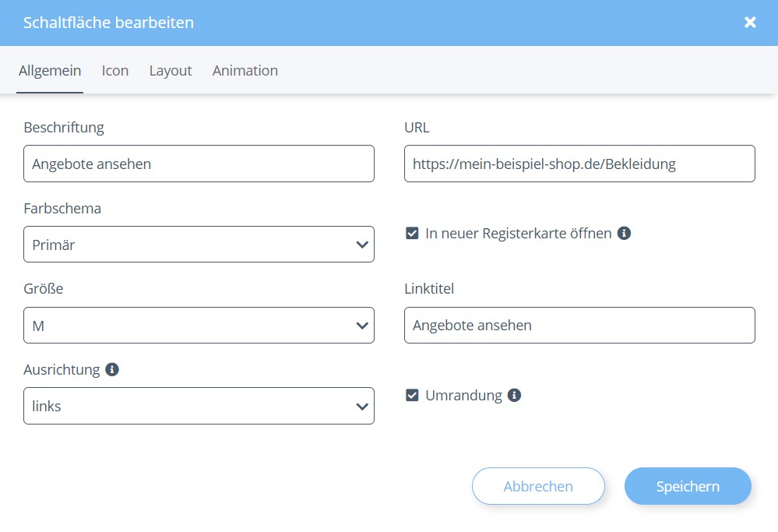The width and height of the screenshot is (778, 532).
Task: Close the Schaltfläche bearbeiten dialog
Action: coord(750,23)
